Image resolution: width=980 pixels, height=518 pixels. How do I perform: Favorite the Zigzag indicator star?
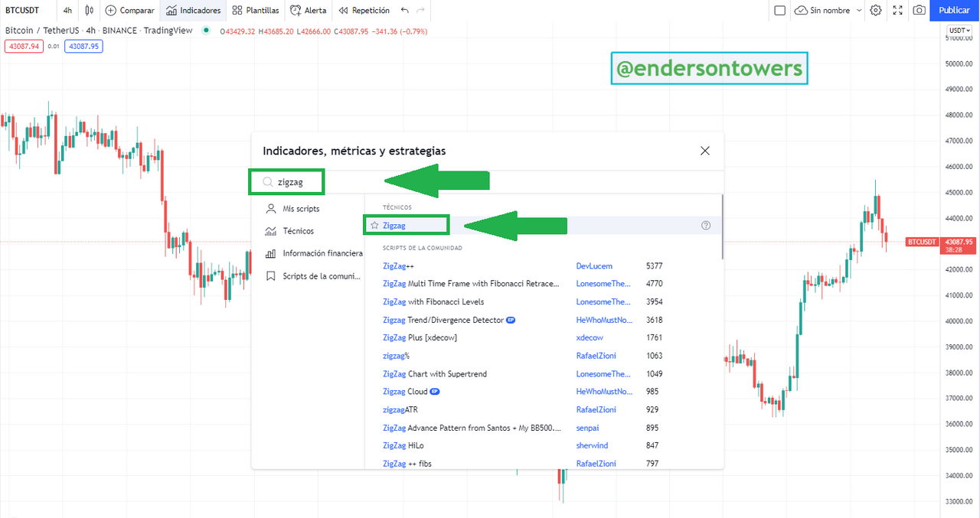coord(374,226)
